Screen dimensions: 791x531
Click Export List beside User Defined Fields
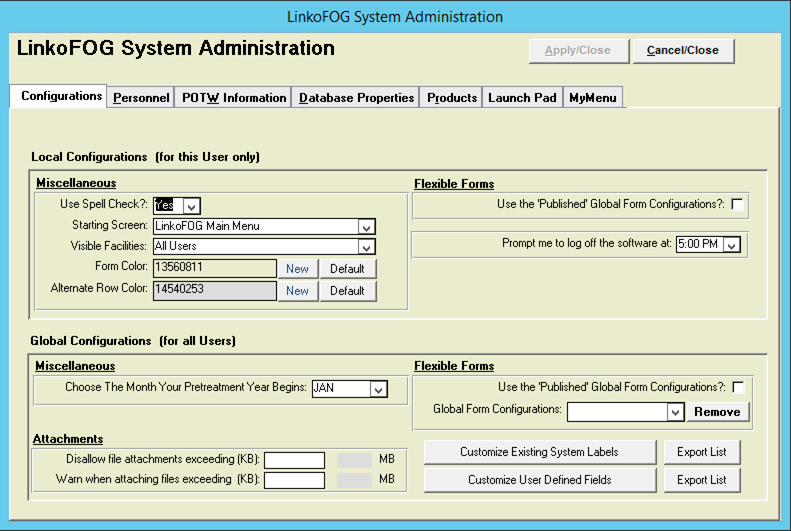(x=702, y=480)
